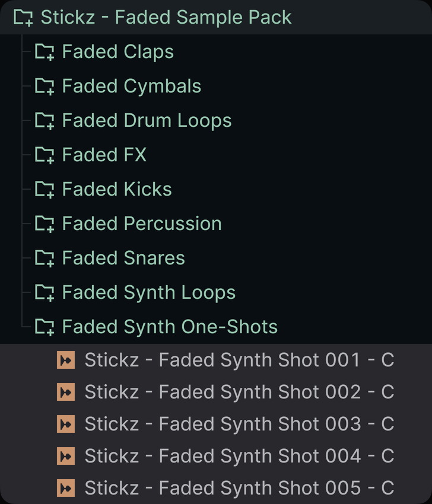This screenshot has height=504, width=432.
Task: Click the audio sample icon for Synth Shot 003
Action: pyautogui.click(x=66, y=424)
